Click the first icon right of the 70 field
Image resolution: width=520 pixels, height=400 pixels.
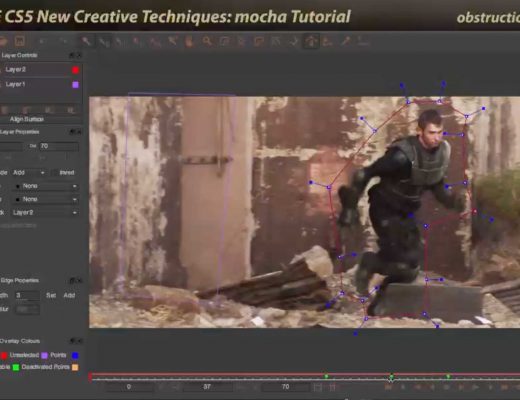point(318,387)
